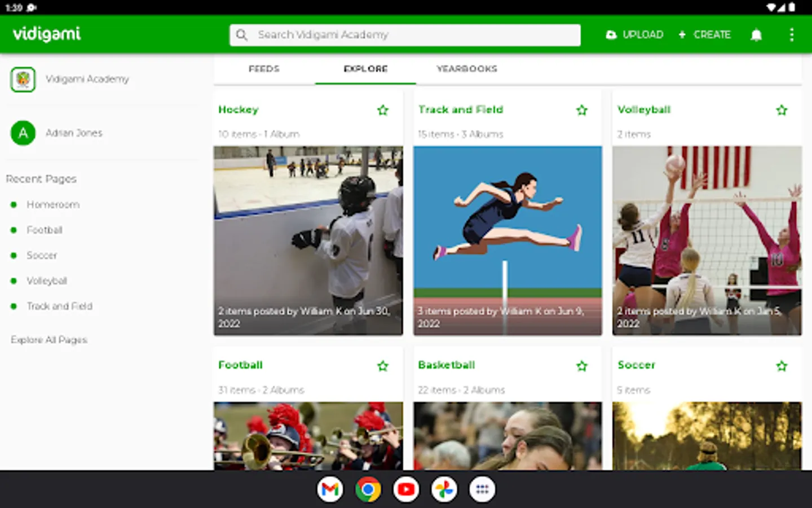Click the Vidigami logo
This screenshot has height=508, width=812.
47,34
